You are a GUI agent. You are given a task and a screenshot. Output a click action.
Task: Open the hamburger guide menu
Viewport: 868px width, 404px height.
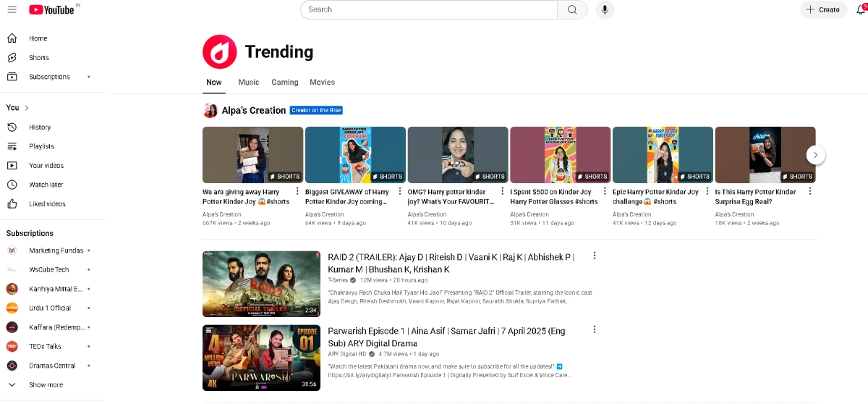12,9
